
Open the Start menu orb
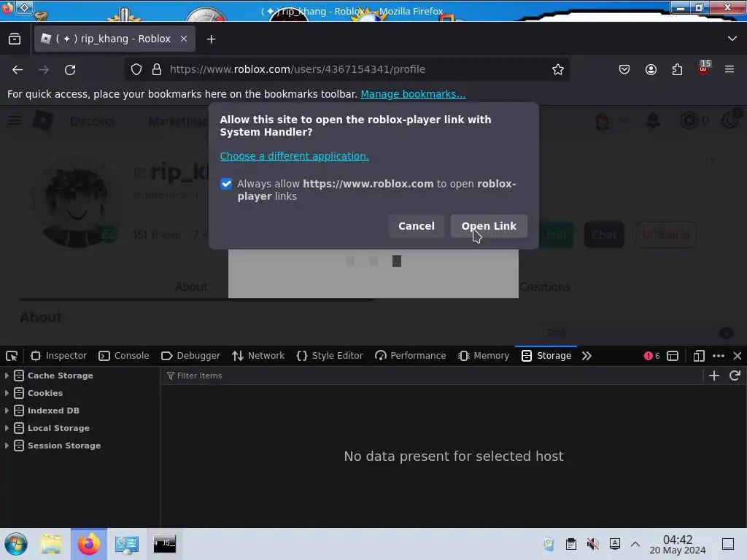pyautogui.click(x=16, y=544)
